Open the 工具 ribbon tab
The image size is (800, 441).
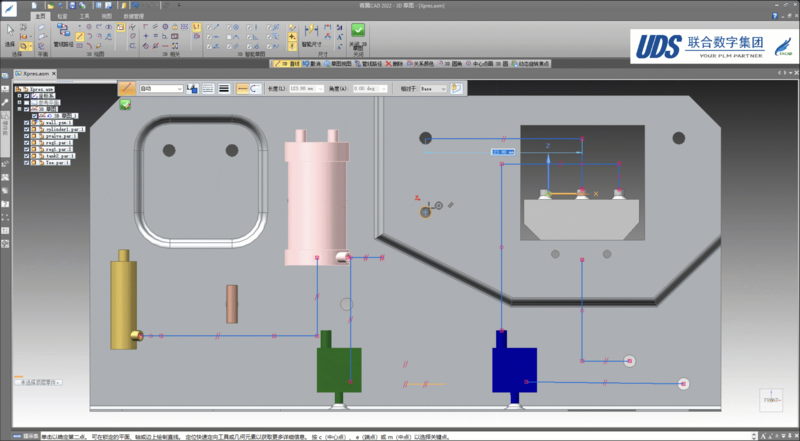click(x=85, y=16)
